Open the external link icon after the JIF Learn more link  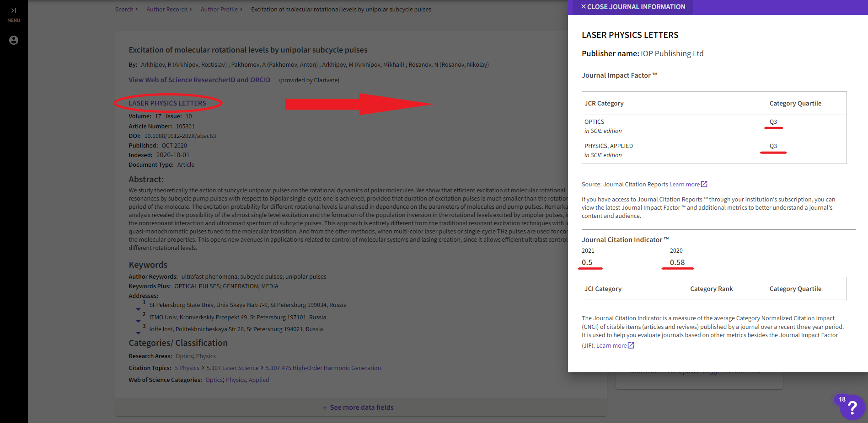coord(631,345)
